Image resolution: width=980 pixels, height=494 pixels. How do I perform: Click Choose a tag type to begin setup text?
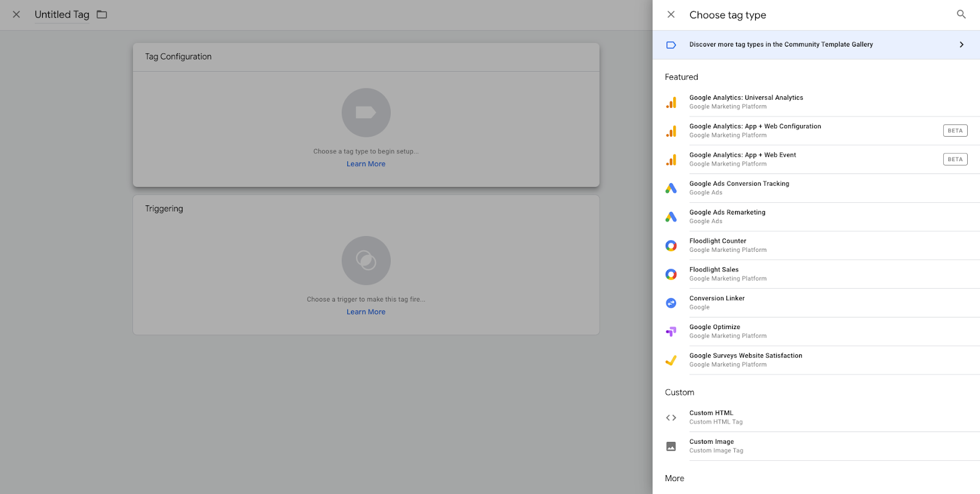366,151
